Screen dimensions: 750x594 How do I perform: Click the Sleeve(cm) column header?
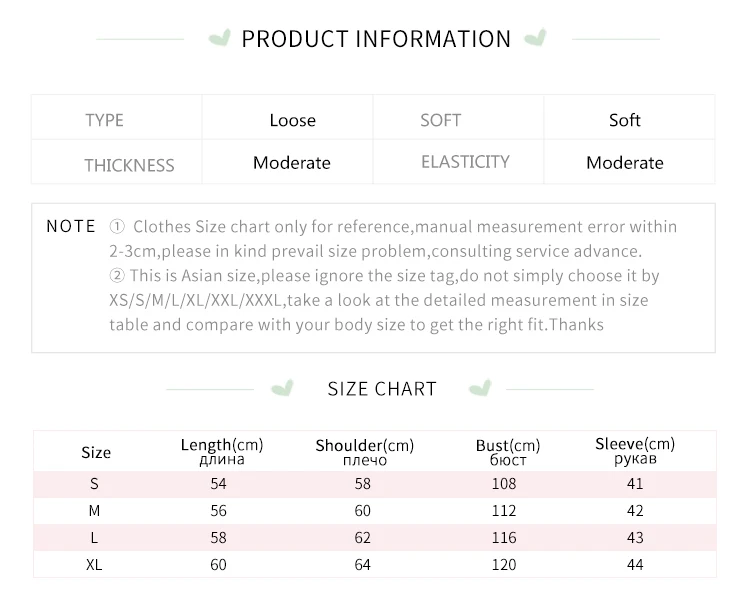[x=635, y=450]
